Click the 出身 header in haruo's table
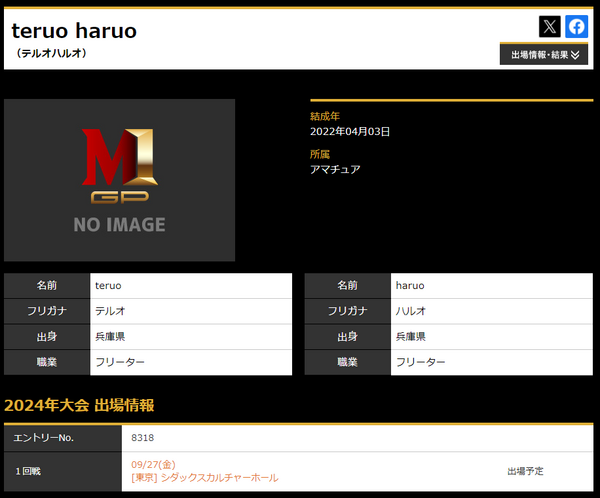This screenshot has width=600, height=498. (x=347, y=337)
